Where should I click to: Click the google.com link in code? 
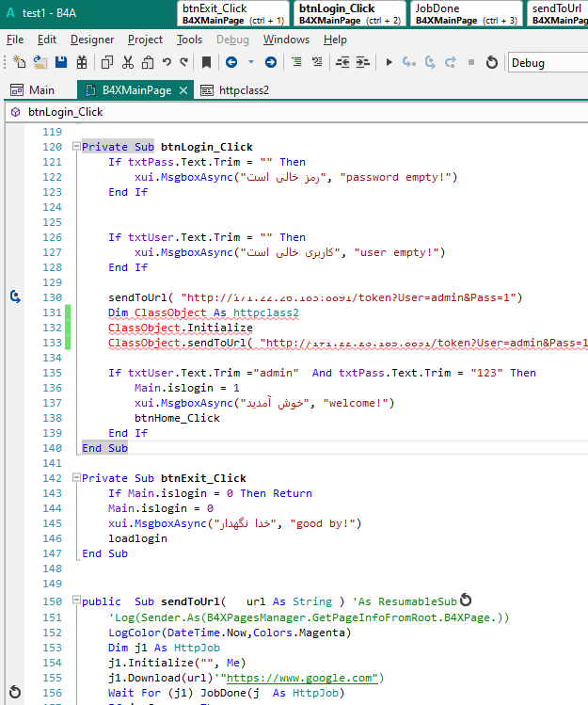coord(301,677)
